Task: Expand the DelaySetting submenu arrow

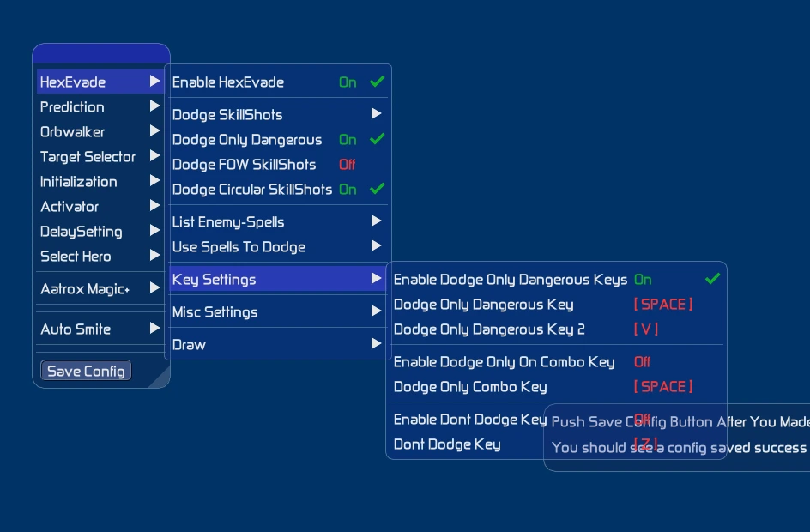Action: (x=154, y=230)
